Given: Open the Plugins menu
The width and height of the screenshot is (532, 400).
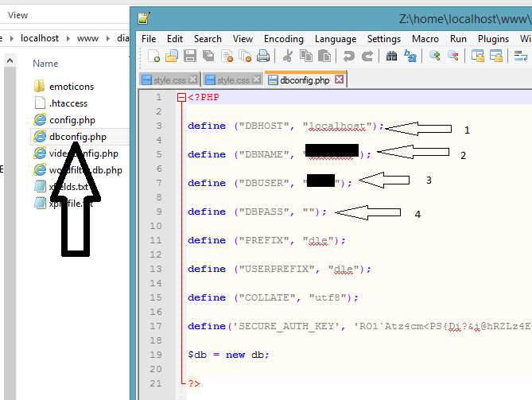Looking at the screenshot, I should [493, 39].
